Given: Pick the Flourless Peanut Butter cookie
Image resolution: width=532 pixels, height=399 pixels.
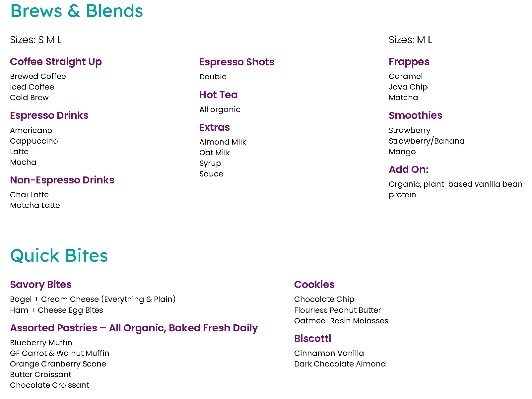Looking at the screenshot, I should (x=337, y=310).
